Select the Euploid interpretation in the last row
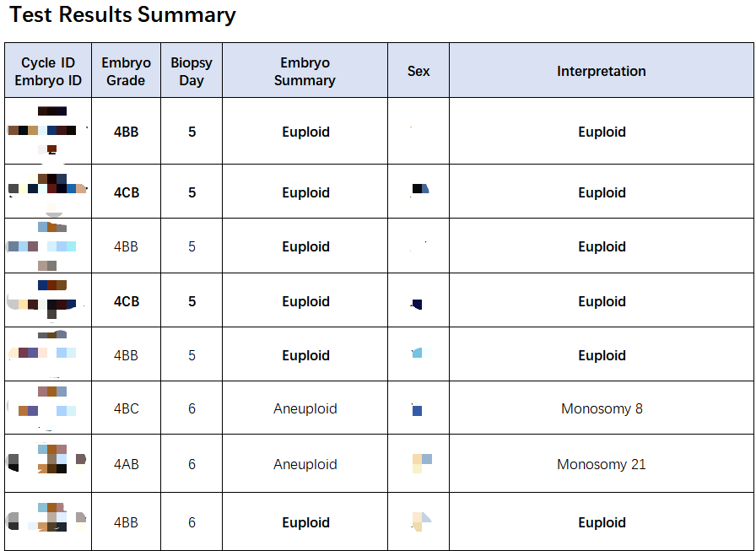Image resolution: width=756 pixels, height=551 pixels. (601, 523)
